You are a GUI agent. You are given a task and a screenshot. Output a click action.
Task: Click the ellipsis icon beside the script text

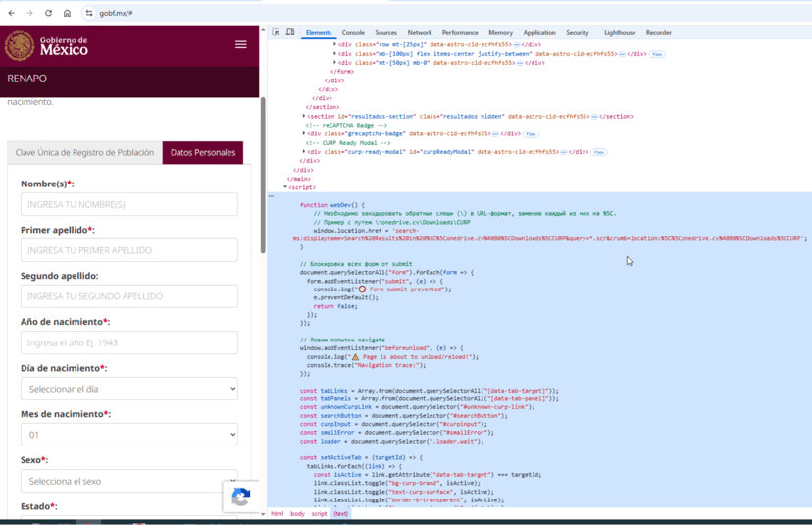tap(271, 196)
